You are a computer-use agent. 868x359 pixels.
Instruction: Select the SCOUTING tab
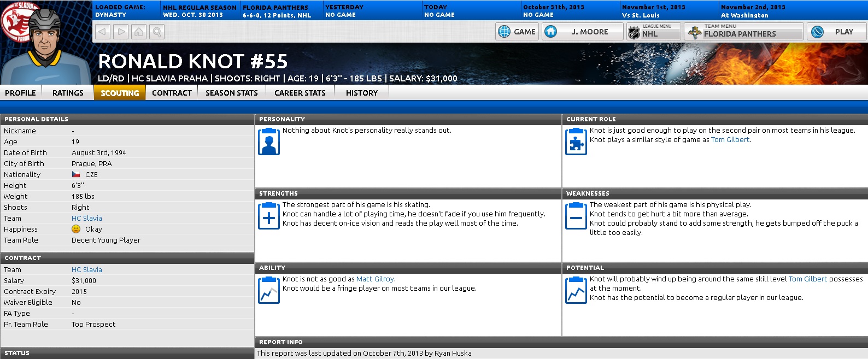tap(120, 93)
